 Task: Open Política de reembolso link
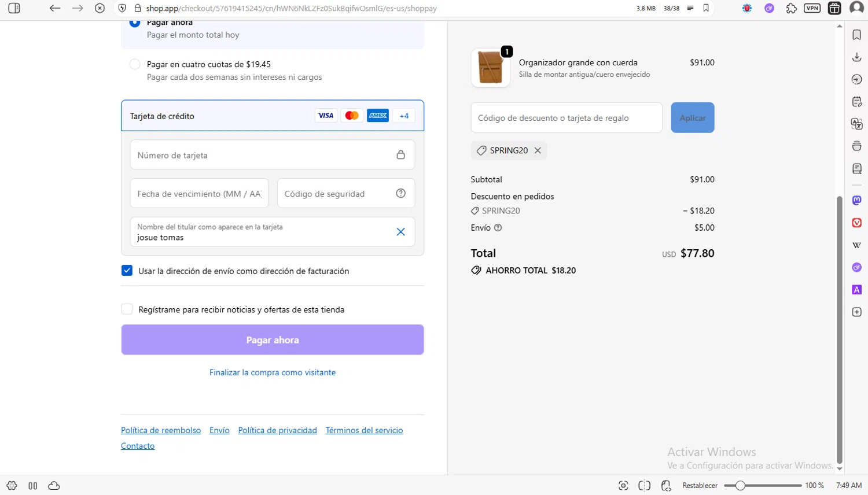point(161,430)
